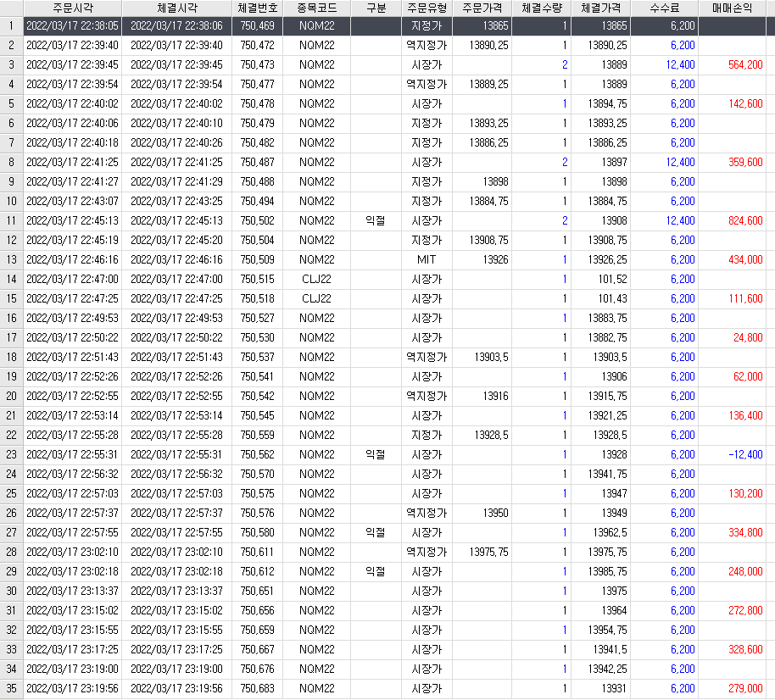Click fee 12,400 in row 3

point(680,64)
